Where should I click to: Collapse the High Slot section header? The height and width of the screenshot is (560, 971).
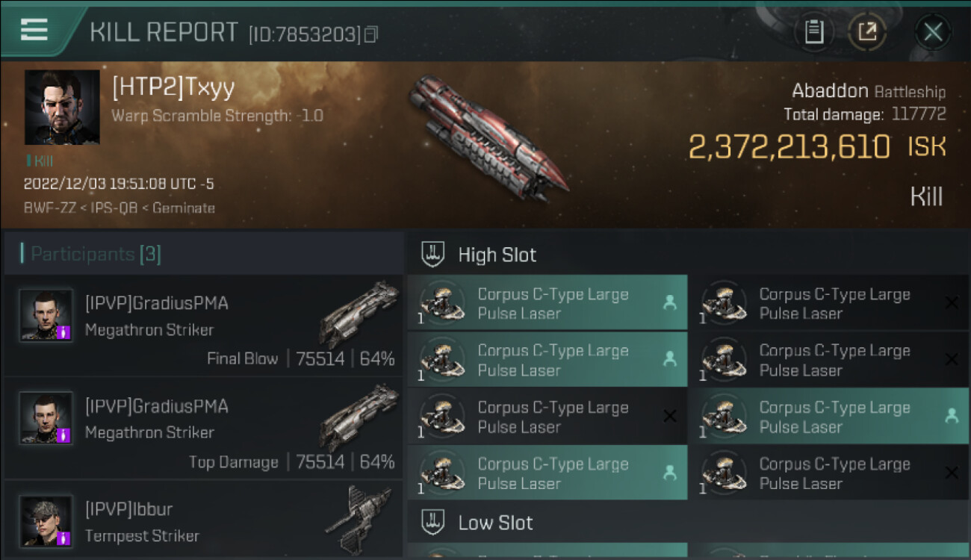(497, 255)
